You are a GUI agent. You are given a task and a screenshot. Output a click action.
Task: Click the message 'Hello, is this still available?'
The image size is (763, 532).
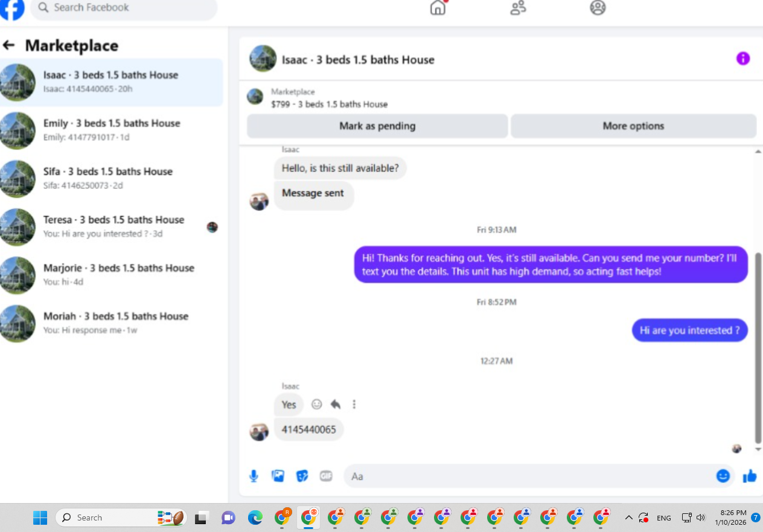(340, 168)
